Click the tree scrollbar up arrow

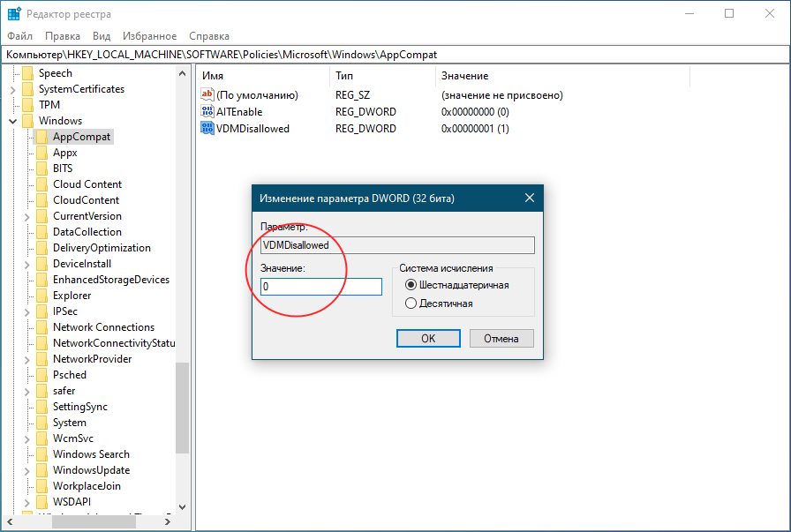pyautogui.click(x=182, y=73)
